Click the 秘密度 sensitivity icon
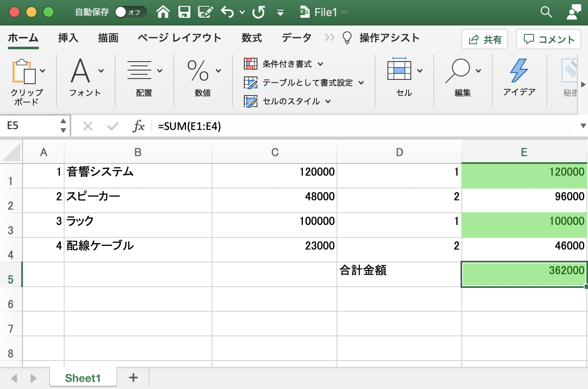The image size is (588, 389). point(570,70)
